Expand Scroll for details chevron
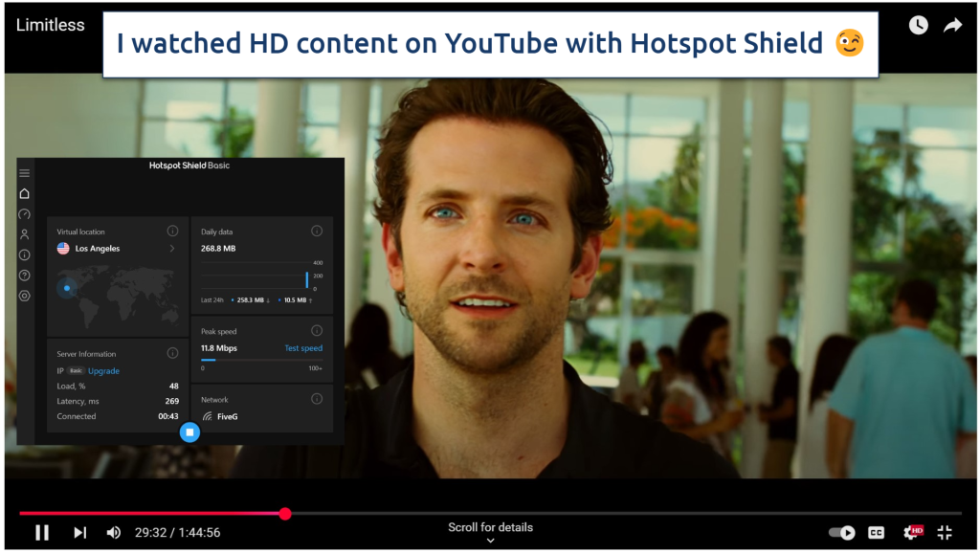This screenshot has height=553, width=980. (x=490, y=541)
